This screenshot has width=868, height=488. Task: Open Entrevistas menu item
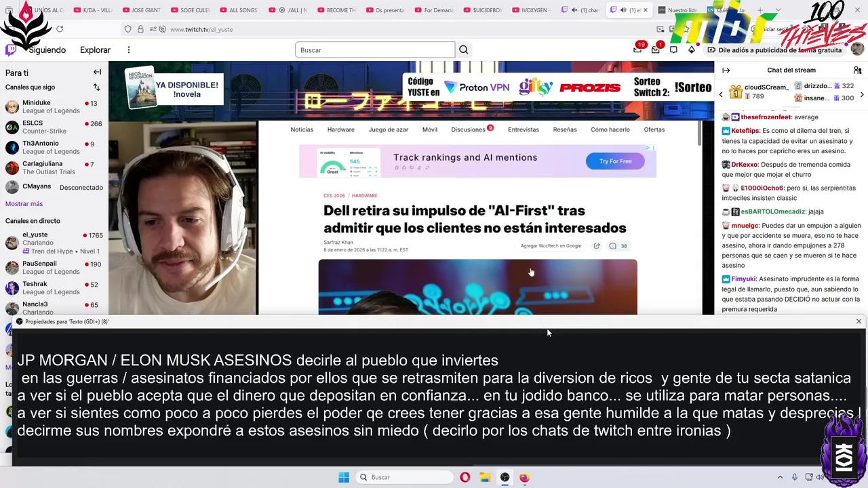[524, 129]
